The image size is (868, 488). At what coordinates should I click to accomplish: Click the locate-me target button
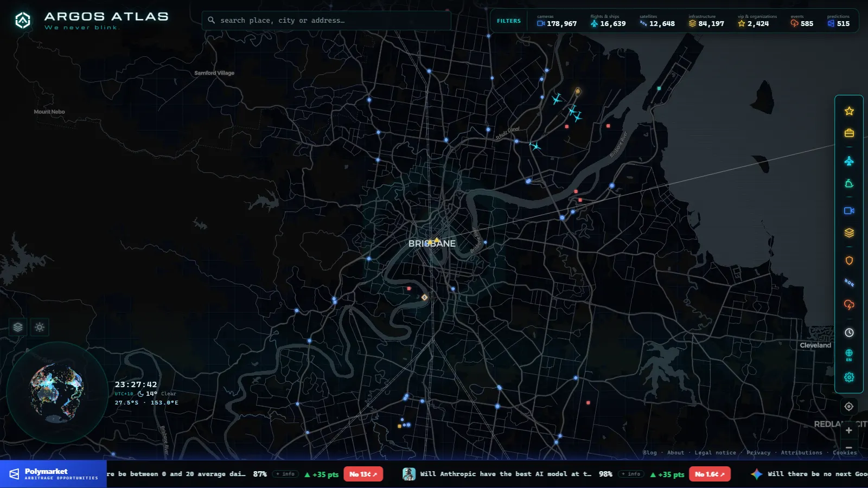pyautogui.click(x=849, y=407)
